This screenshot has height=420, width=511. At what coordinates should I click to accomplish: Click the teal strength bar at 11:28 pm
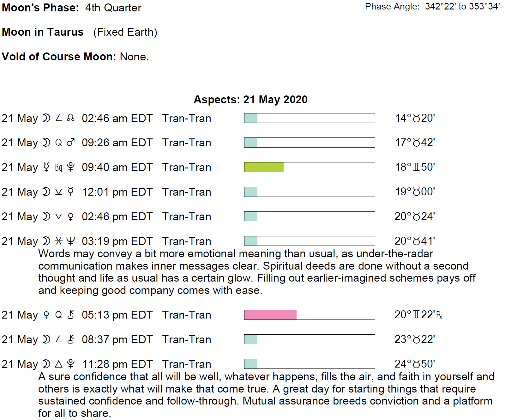[x=251, y=364]
